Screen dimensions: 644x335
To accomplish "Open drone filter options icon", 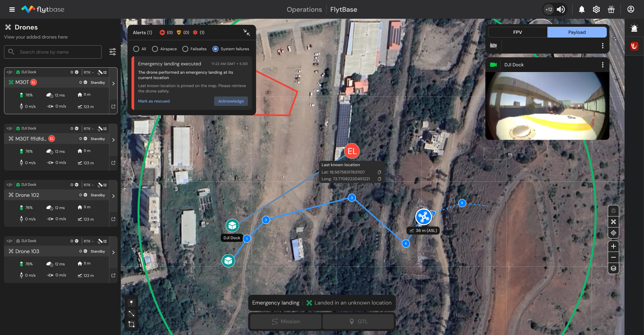I will [113, 52].
